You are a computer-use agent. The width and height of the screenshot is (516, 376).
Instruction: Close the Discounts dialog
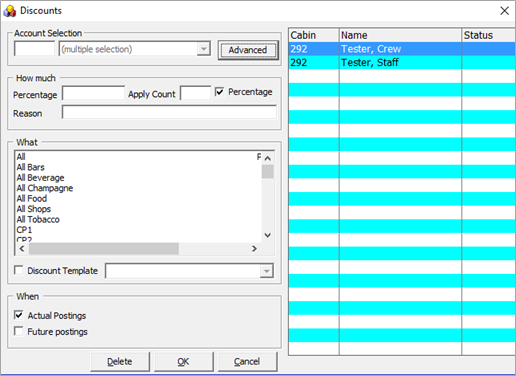click(504, 11)
